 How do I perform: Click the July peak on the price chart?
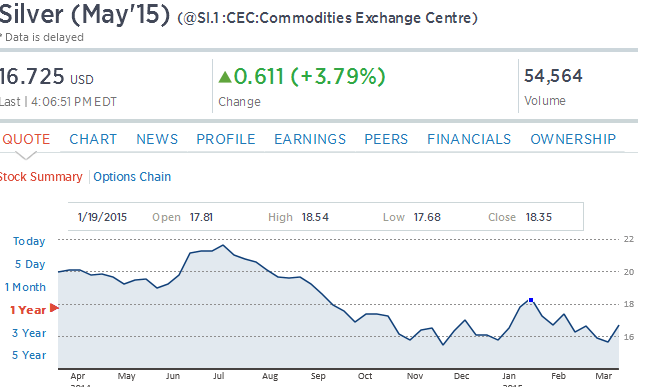[223, 246]
